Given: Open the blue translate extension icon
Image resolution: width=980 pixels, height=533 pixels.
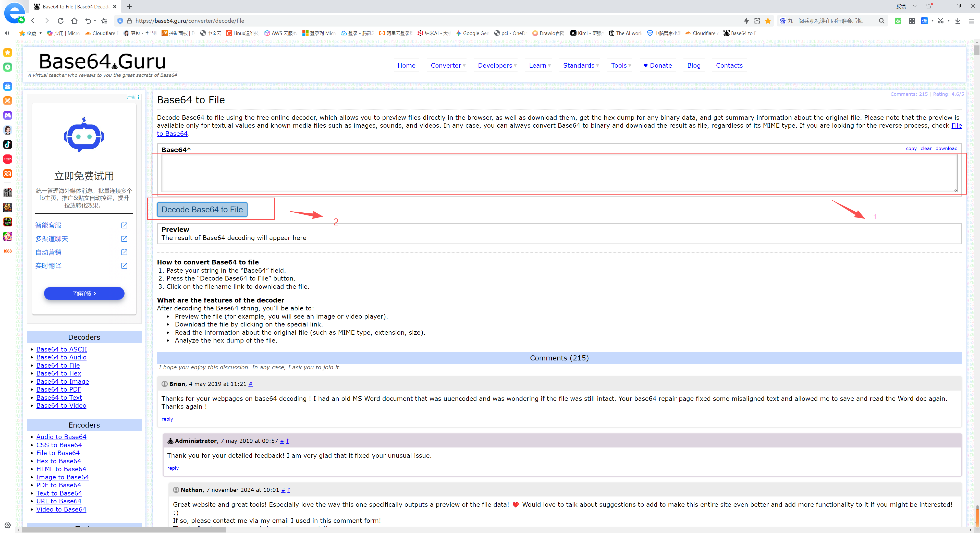Looking at the screenshot, I should [x=924, y=21].
